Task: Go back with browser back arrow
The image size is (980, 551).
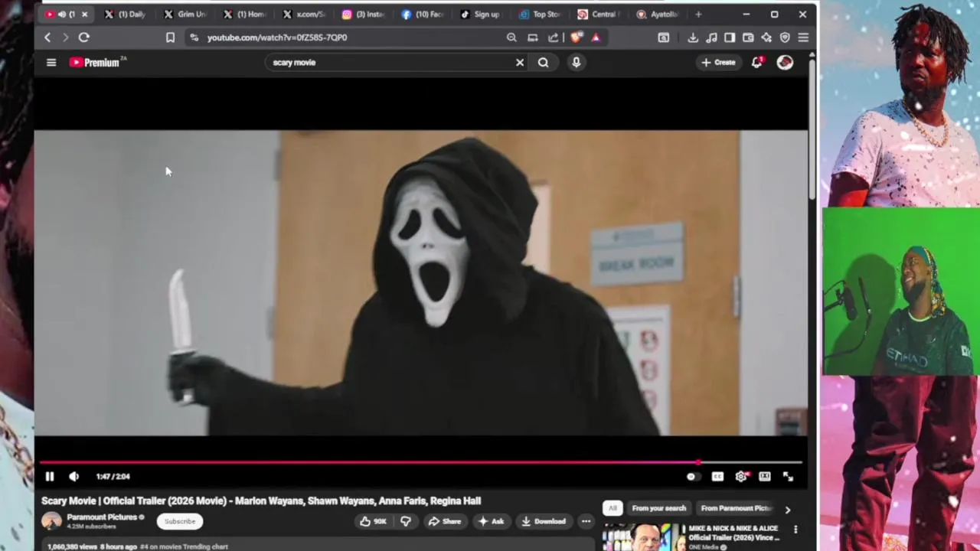Action: [47, 37]
